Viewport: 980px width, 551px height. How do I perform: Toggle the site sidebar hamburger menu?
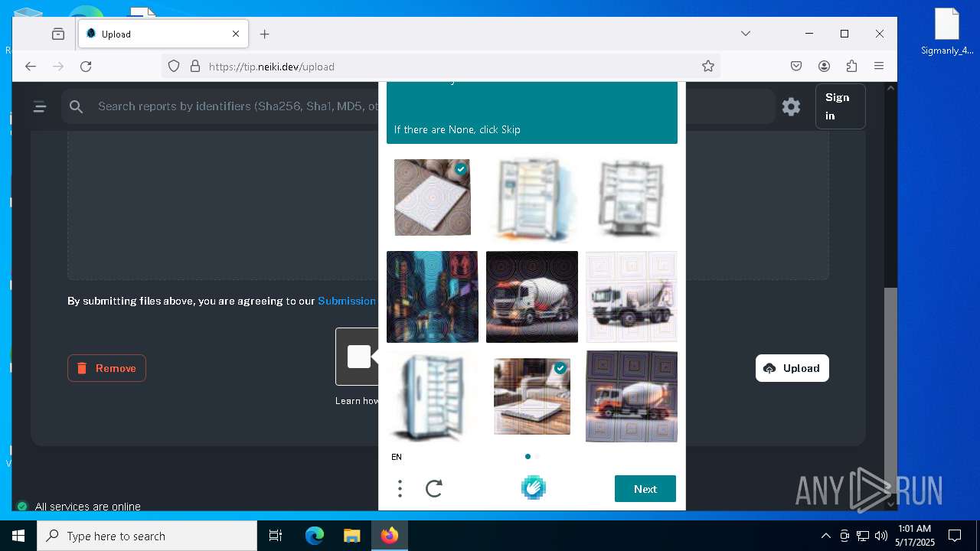tap(40, 107)
